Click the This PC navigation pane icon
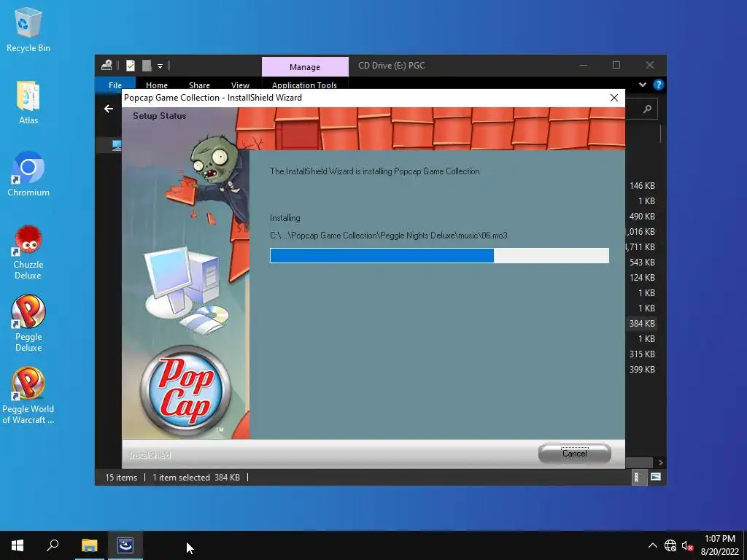This screenshot has height=560, width=747. (117, 145)
